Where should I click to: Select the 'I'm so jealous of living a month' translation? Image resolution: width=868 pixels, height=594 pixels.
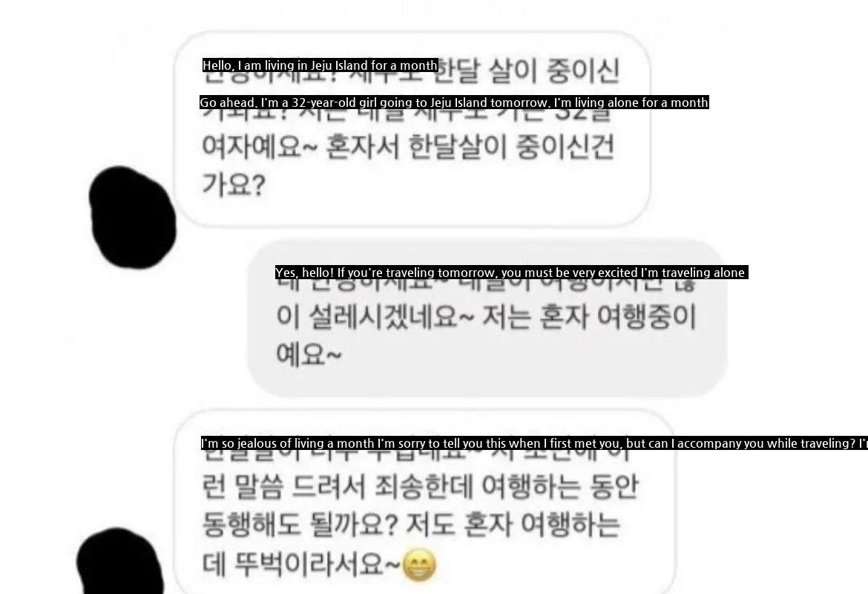(534, 443)
